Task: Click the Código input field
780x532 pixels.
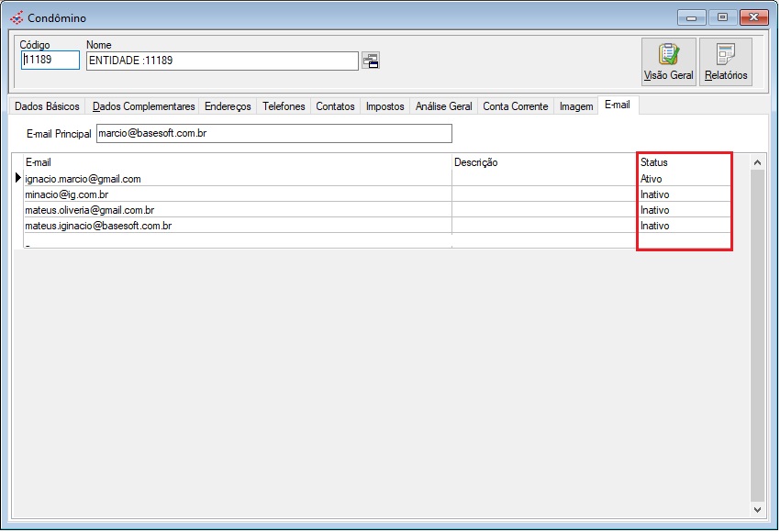Action: [x=50, y=61]
